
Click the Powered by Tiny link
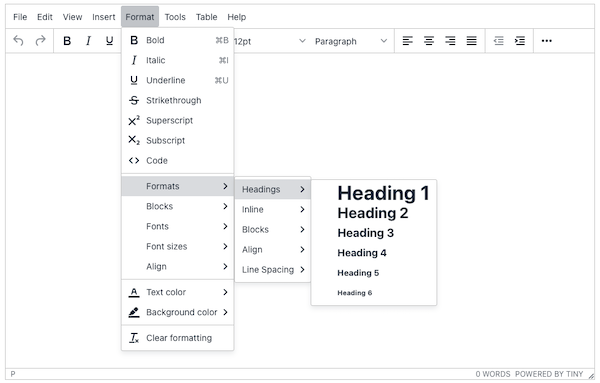tap(549, 374)
